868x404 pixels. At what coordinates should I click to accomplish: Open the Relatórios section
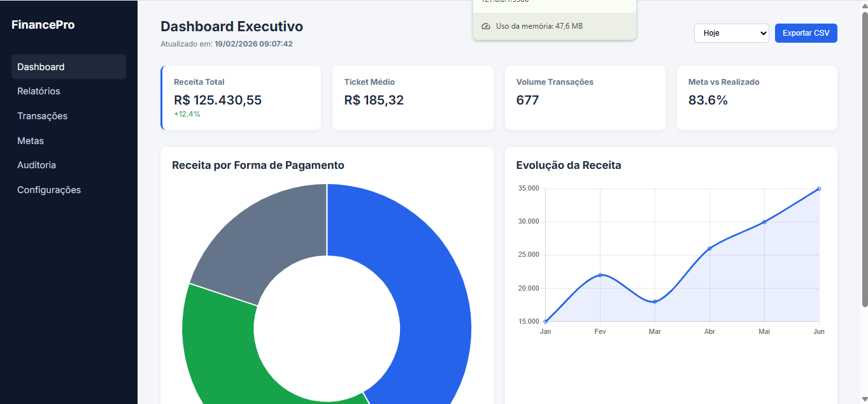(x=38, y=91)
